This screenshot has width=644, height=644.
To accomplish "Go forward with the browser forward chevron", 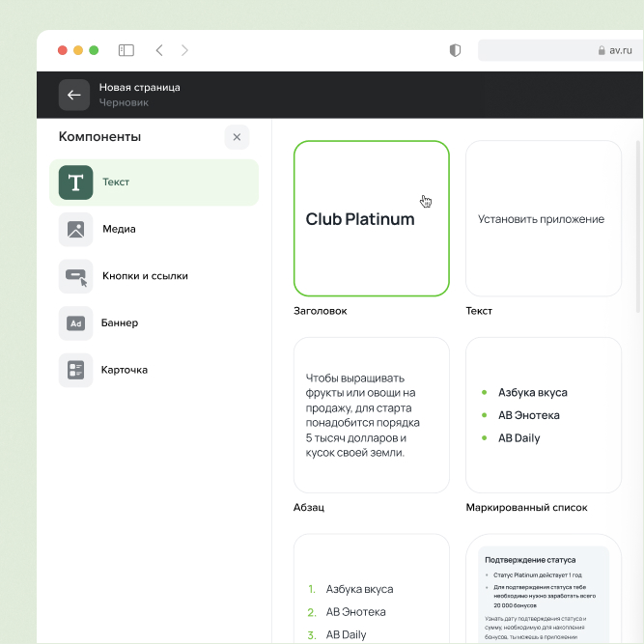I will (184, 50).
